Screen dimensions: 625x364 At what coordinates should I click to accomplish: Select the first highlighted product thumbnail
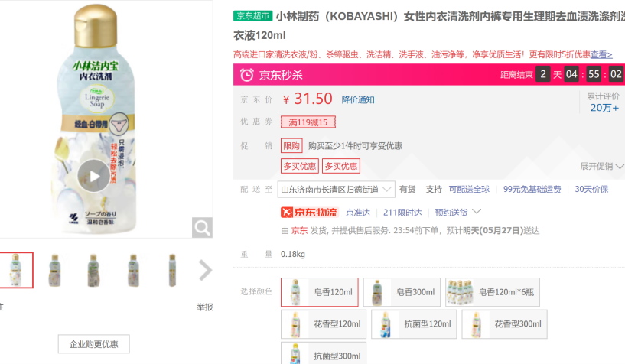click(x=15, y=270)
